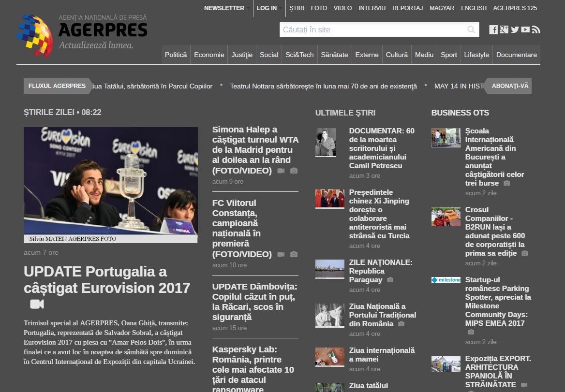Open the Mediu section
Viewport: 565px width, 392px height.
[424, 55]
